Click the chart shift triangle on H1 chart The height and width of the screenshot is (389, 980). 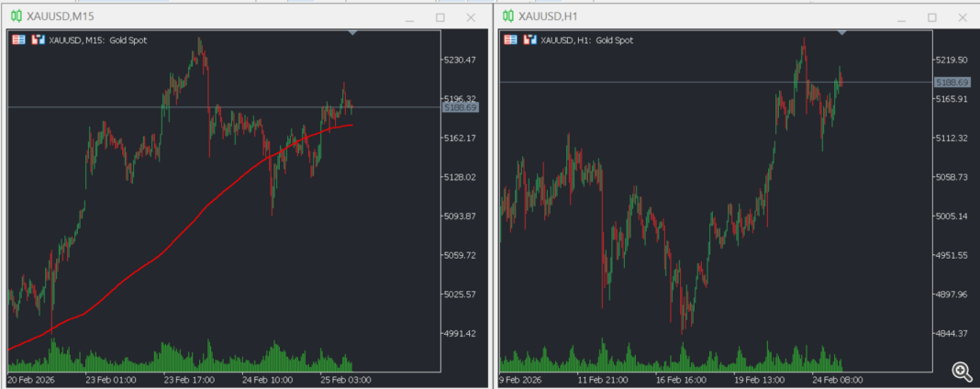844,32
